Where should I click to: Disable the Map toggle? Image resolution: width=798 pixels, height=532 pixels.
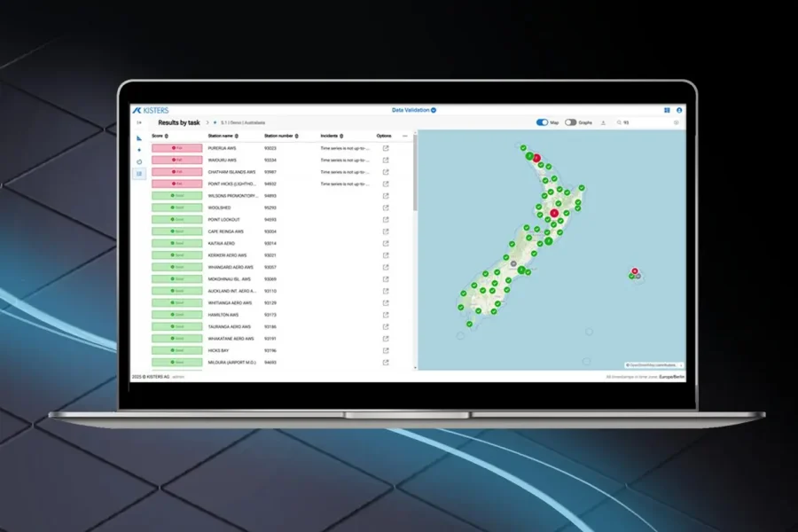click(x=542, y=122)
